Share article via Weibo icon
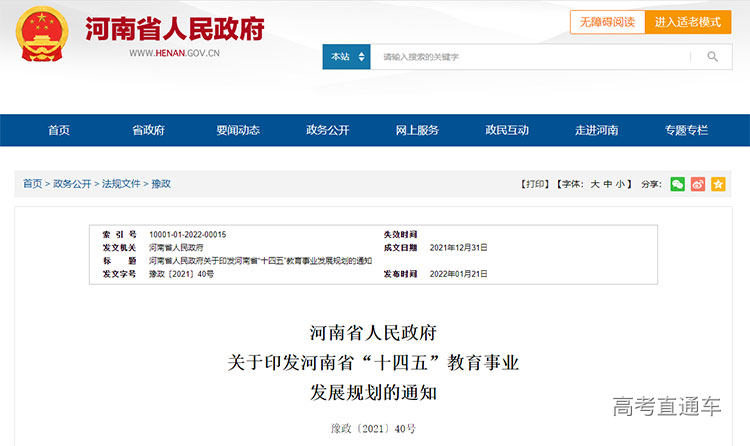 click(698, 184)
